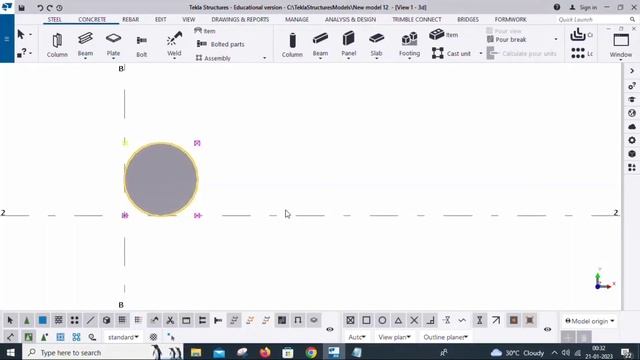Open the EDIT ribbon tab
Viewport: 640px width, 360px height.
point(160,19)
